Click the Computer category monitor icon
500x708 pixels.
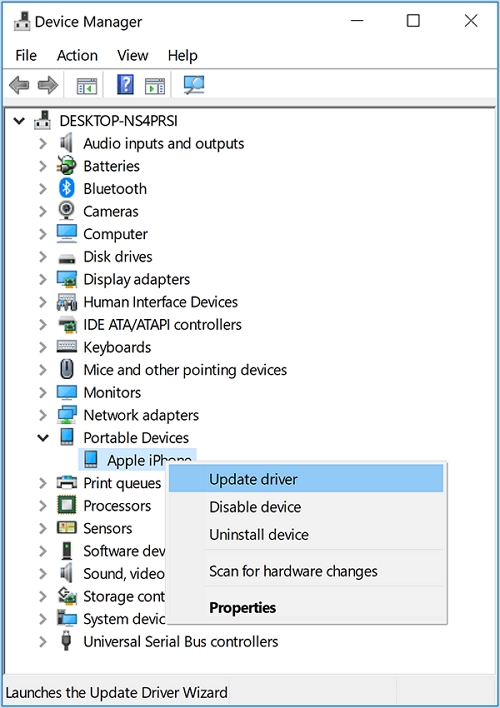coord(67,233)
